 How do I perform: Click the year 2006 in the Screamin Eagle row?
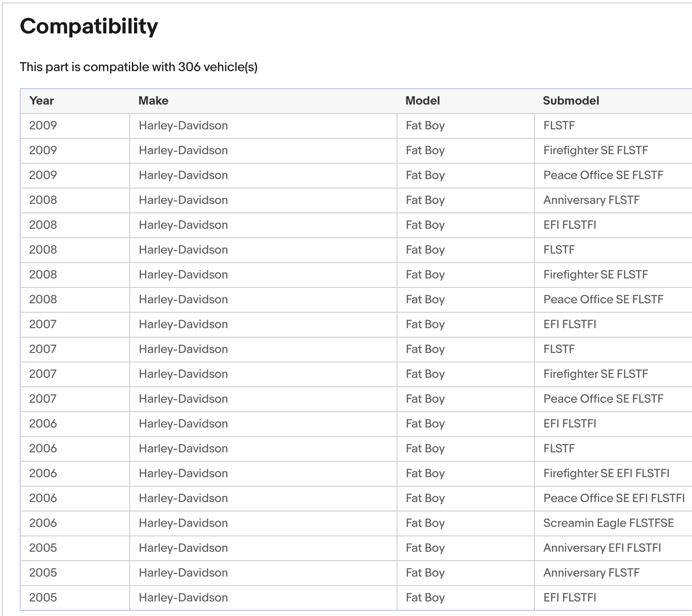pyautogui.click(x=43, y=523)
